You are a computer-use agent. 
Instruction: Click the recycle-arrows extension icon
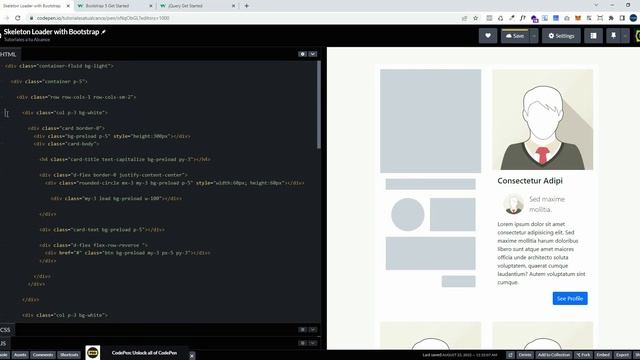500,18
